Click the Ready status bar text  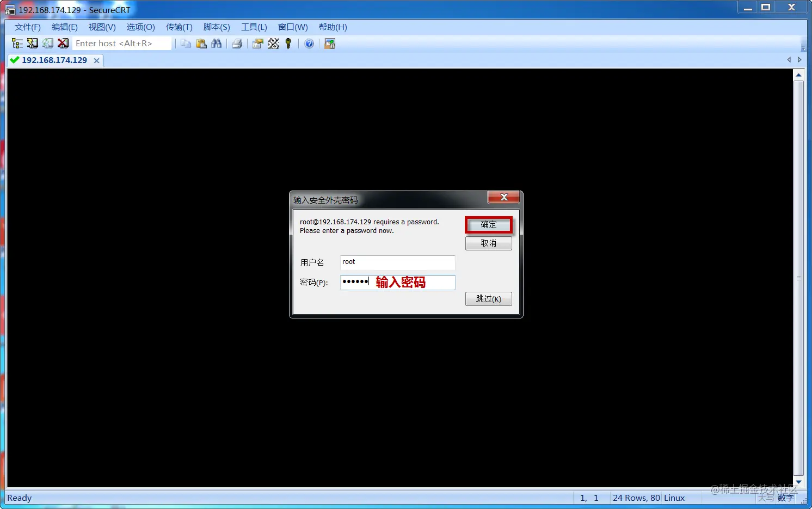(20, 498)
